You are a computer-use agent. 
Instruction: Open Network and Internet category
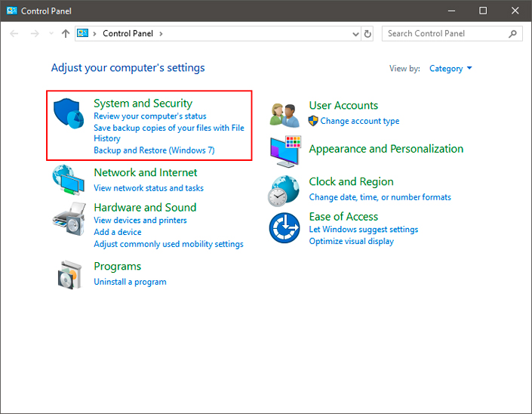[x=145, y=172]
